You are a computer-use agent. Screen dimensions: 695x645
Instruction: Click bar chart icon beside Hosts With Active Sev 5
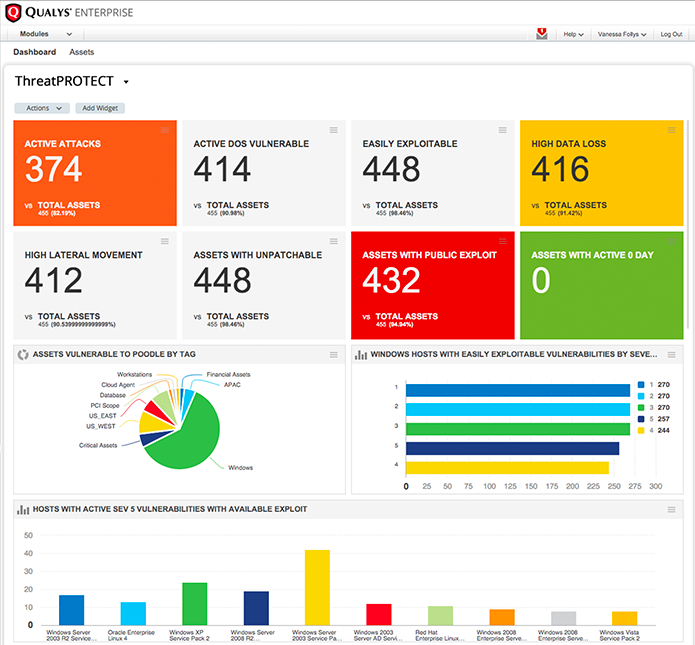pos(23,510)
